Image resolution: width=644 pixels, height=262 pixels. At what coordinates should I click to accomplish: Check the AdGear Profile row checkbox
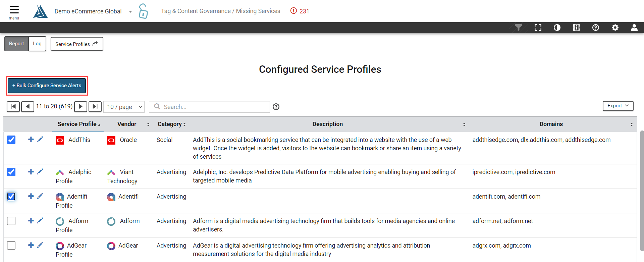[x=11, y=245]
